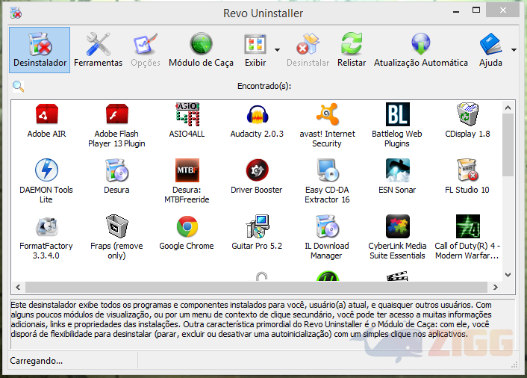The width and height of the screenshot is (527, 378).
Task: Click the Desinstalar toolbar button
Action: (x=308, y=50)
